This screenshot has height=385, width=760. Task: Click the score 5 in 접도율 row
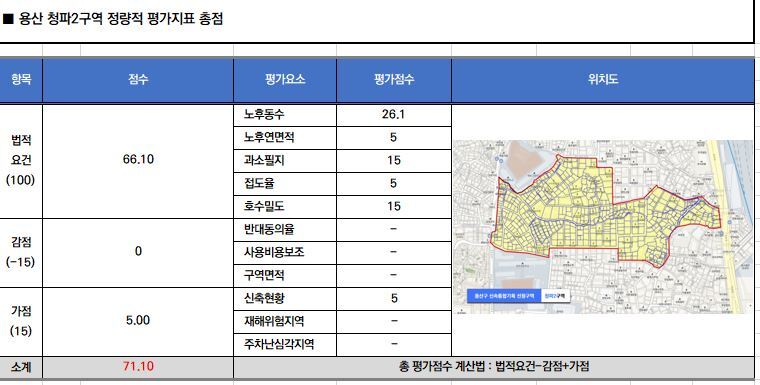tap(394, 184)
